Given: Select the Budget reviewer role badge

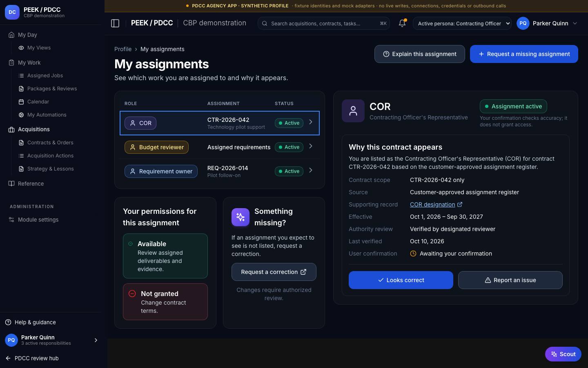Looking at the screenshot, I should tap(156, 147).
